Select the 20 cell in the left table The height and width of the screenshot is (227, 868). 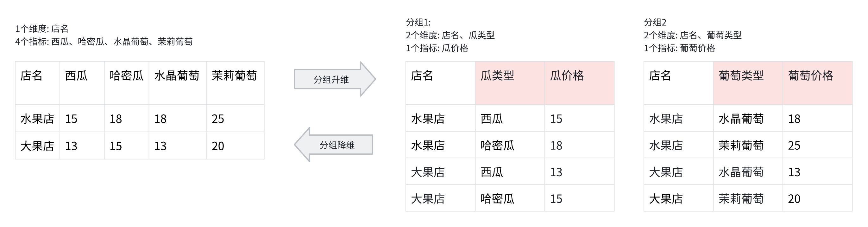click(218, 146)
